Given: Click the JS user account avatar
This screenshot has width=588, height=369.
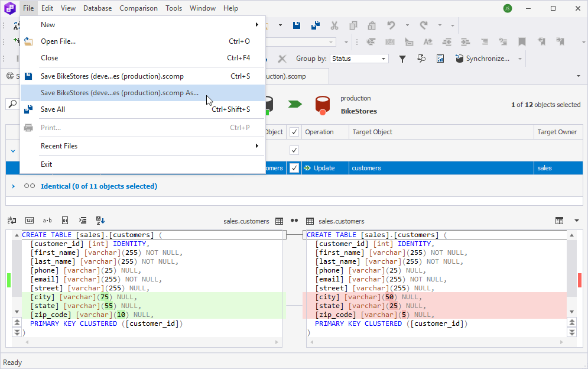Looking at the screenshot, I should click(x=508, y=8).
